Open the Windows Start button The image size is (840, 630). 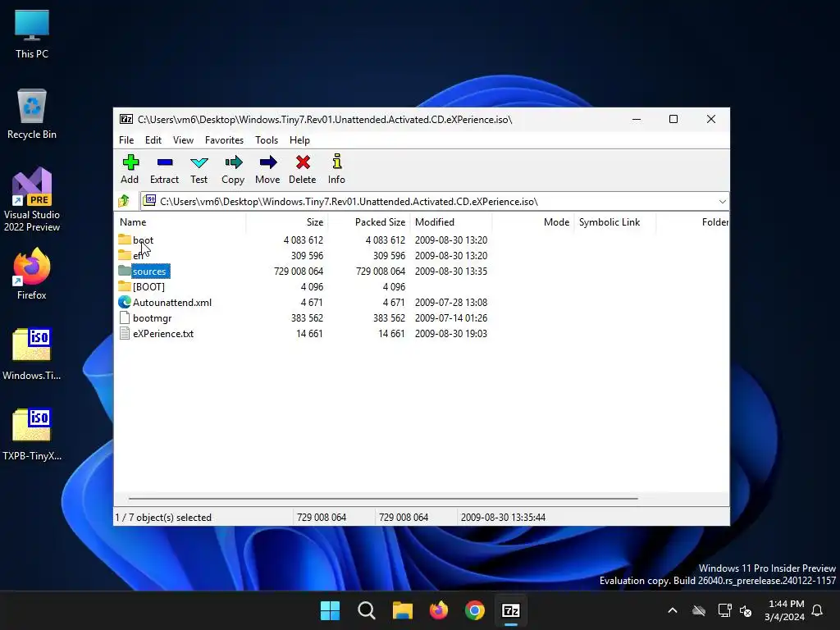point(330,610)
